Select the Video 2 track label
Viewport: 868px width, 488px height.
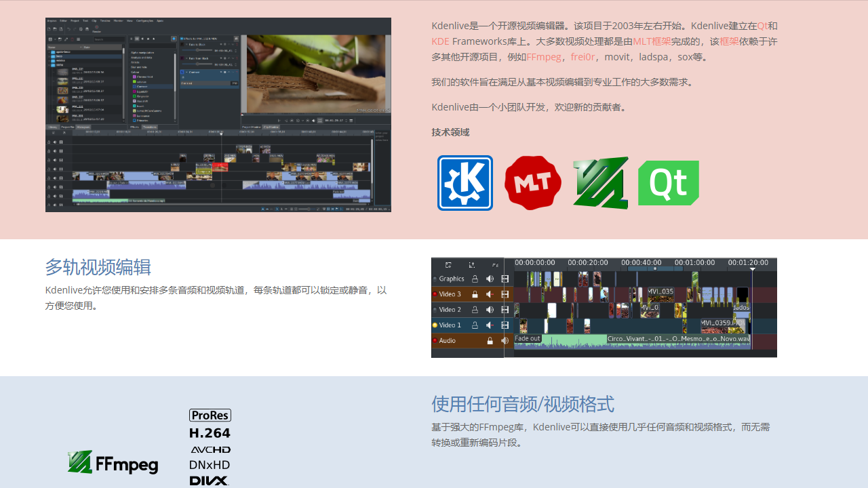(450, 310)
